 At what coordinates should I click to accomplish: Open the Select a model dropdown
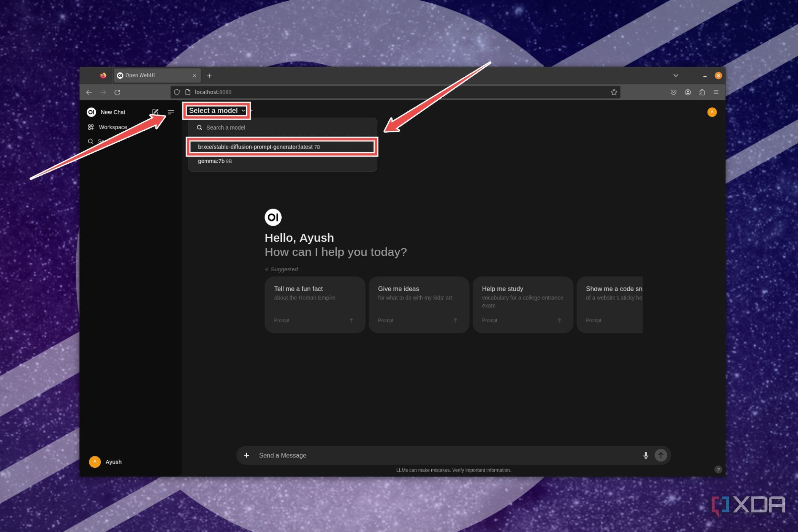click(x=217, y=111)
